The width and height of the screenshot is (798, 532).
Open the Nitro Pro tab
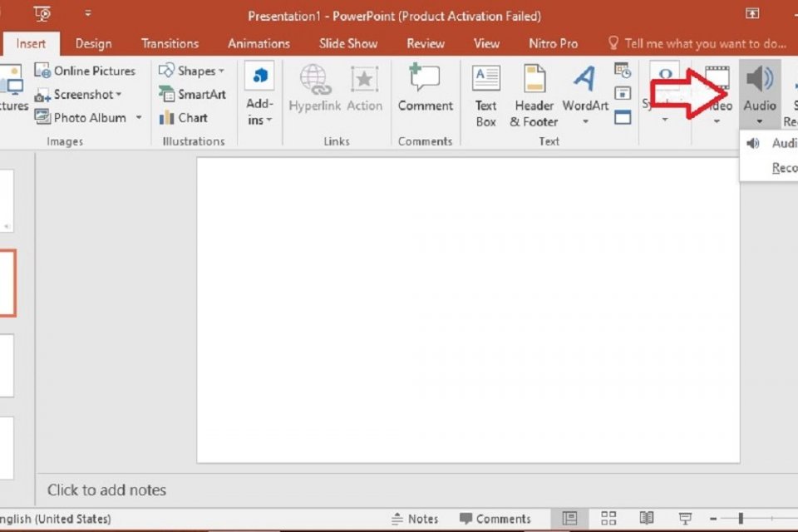click(x=554, y=44)
